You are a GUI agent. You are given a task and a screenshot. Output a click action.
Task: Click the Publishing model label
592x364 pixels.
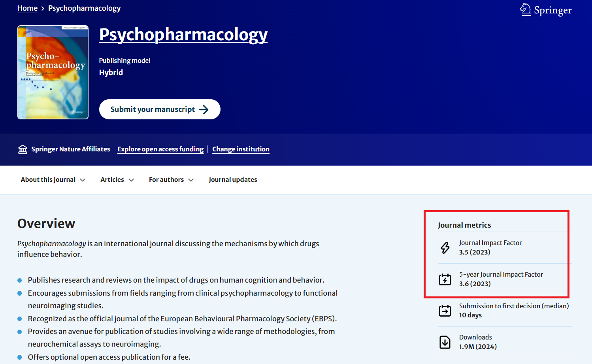pyautogui.click(x=124, y=60)
